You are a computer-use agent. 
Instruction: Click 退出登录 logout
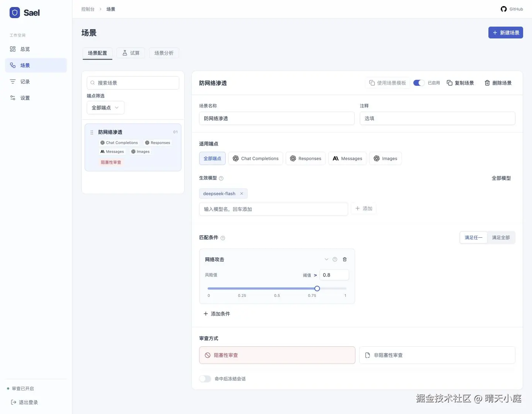[x=24, y=402]
